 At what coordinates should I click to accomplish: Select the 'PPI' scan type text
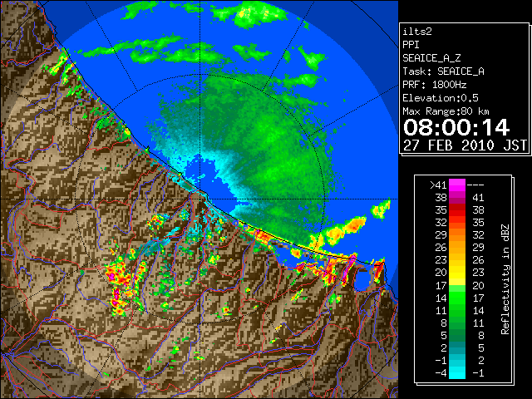pos(411,45)
